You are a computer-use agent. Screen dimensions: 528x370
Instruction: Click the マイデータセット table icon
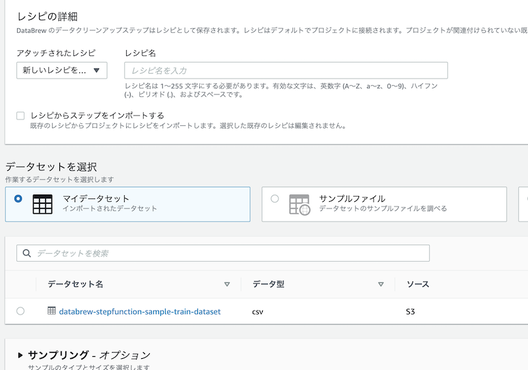tap(42, 204)
